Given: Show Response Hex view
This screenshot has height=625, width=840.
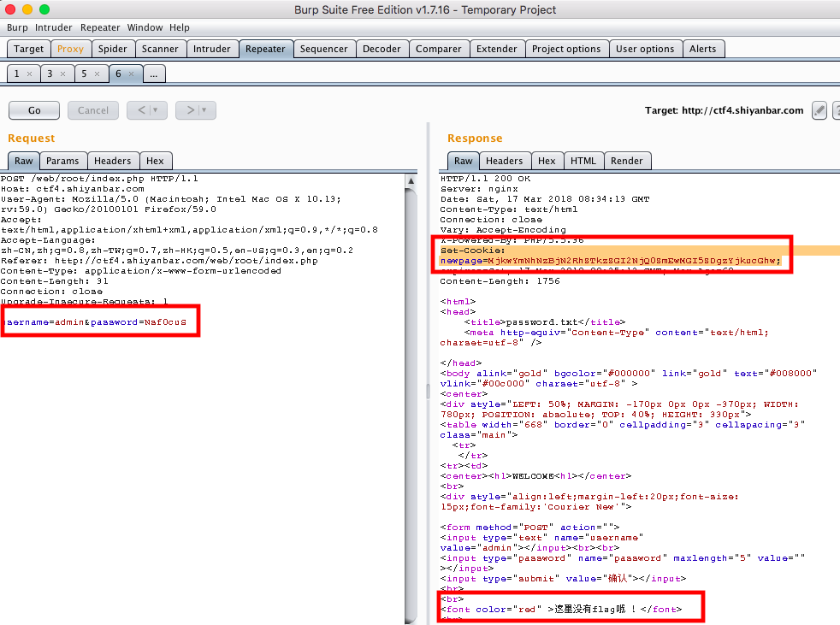Looking at the screenshot, I should pyautogui.click(x=547, y=161).
